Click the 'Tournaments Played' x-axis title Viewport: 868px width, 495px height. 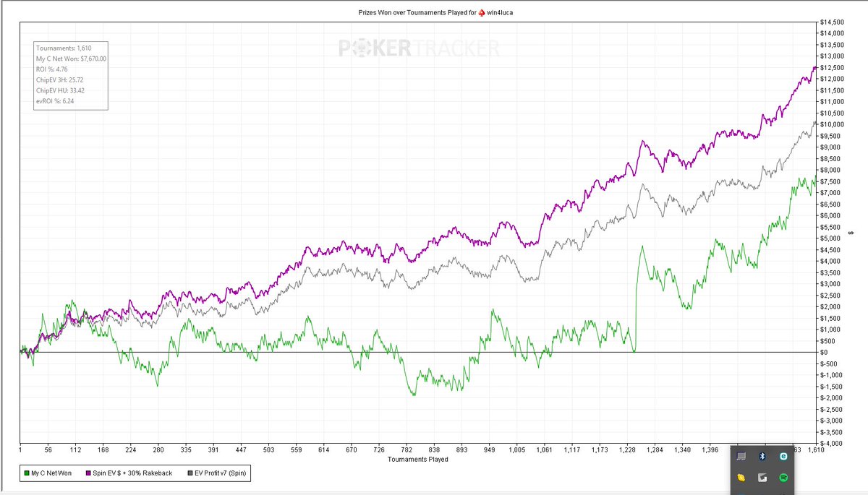417,460
